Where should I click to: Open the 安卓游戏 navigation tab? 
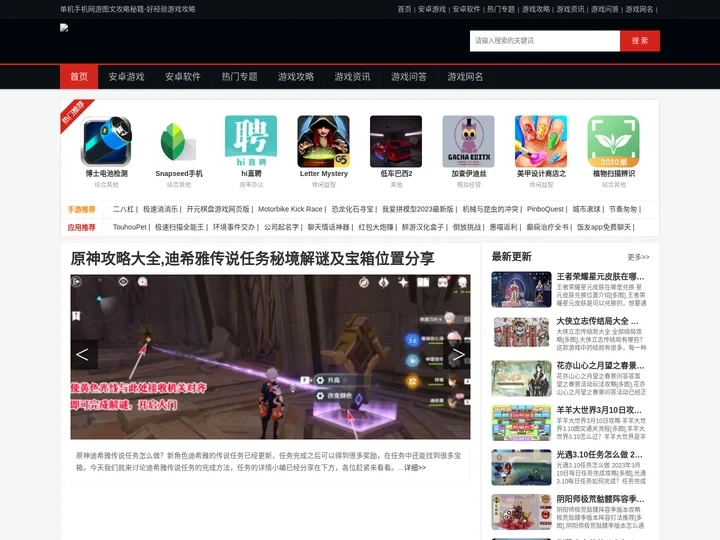pyautogui.click(x=126, y=77)
